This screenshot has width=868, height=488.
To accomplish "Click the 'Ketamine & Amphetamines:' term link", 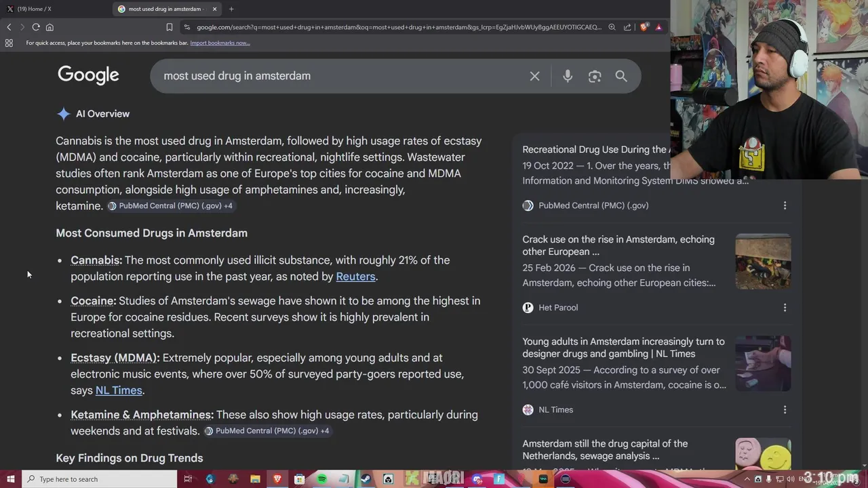I will click(142, 415).
